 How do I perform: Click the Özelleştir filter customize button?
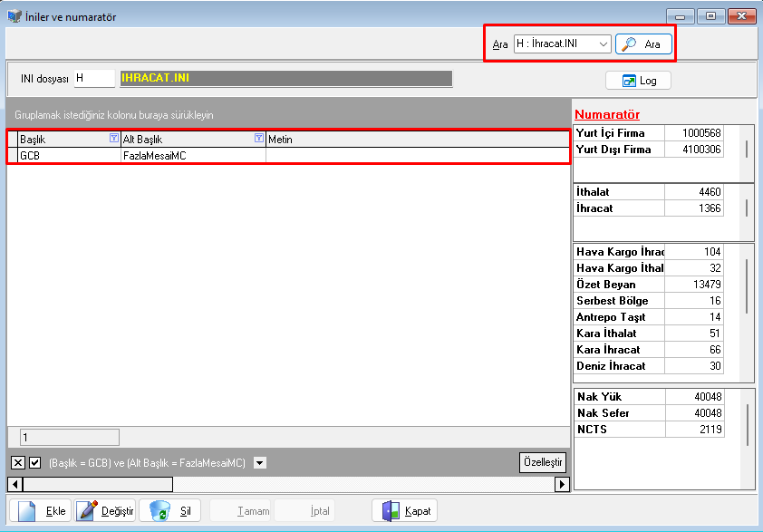543,462
